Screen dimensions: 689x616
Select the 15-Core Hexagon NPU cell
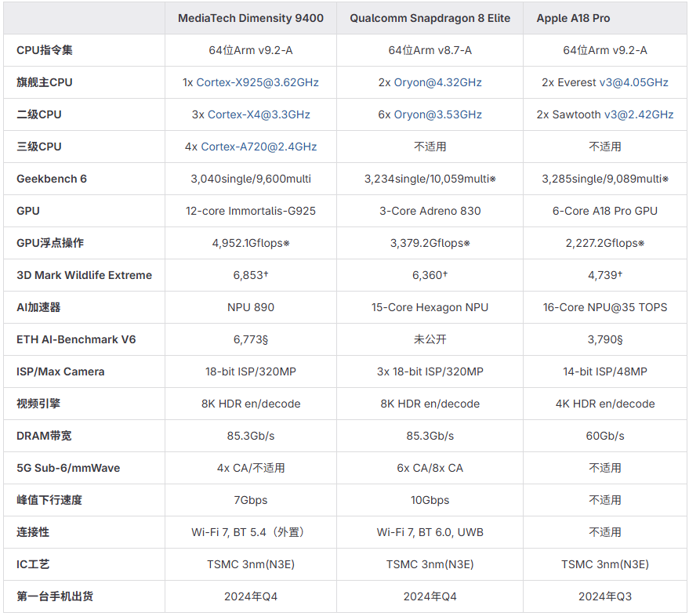[430, 307]
